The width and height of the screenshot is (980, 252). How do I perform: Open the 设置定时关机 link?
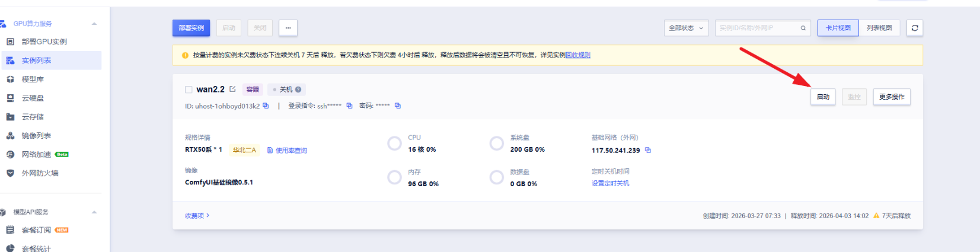click(610, 184)
